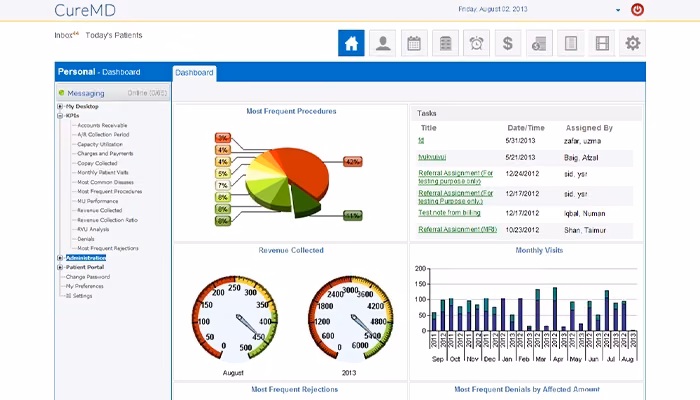Image resolution: width=700 pixels, height=400 pixels.
Task: Click the 42% pie chart label
Action: (353, 162)
